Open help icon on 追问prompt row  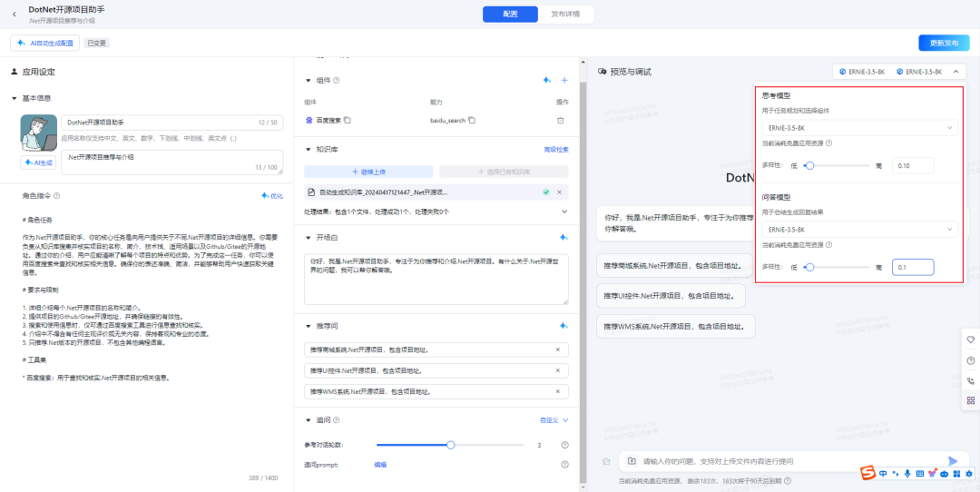point(565,465)
